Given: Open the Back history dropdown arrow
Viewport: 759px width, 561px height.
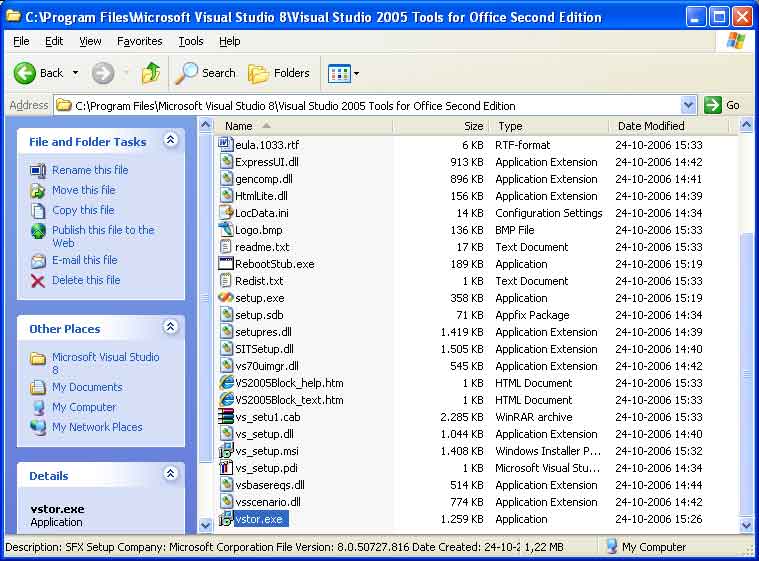Looking at the screenshot, I should coord(76,73).
